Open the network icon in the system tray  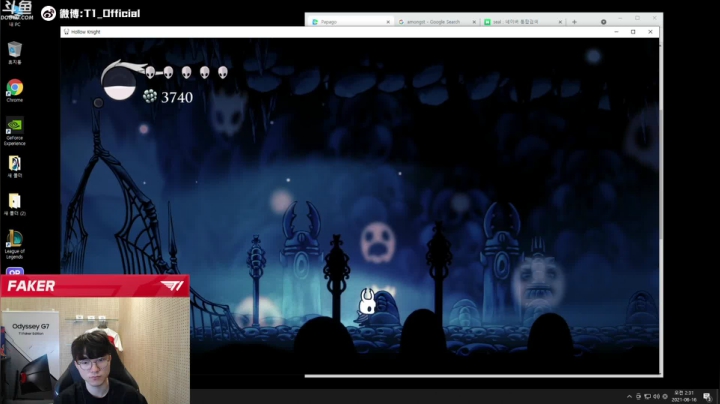[x=647, y=396]
